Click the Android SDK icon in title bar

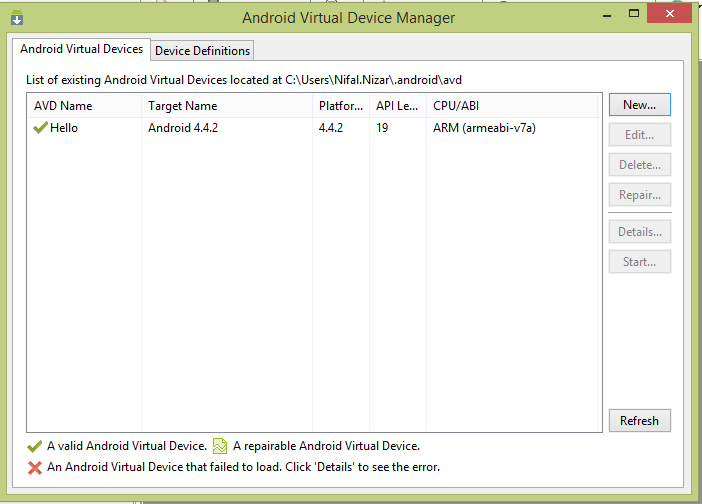(x=17, y=17)
